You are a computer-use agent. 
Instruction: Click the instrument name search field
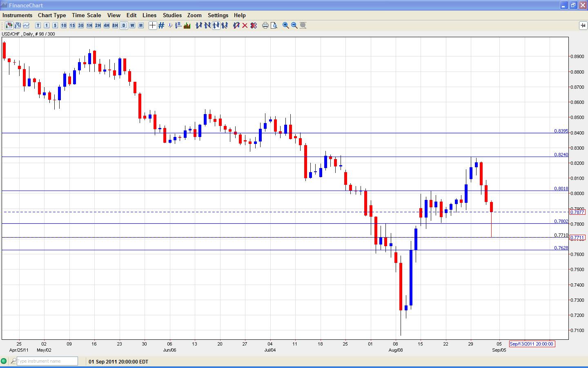(x=47, y=361)
